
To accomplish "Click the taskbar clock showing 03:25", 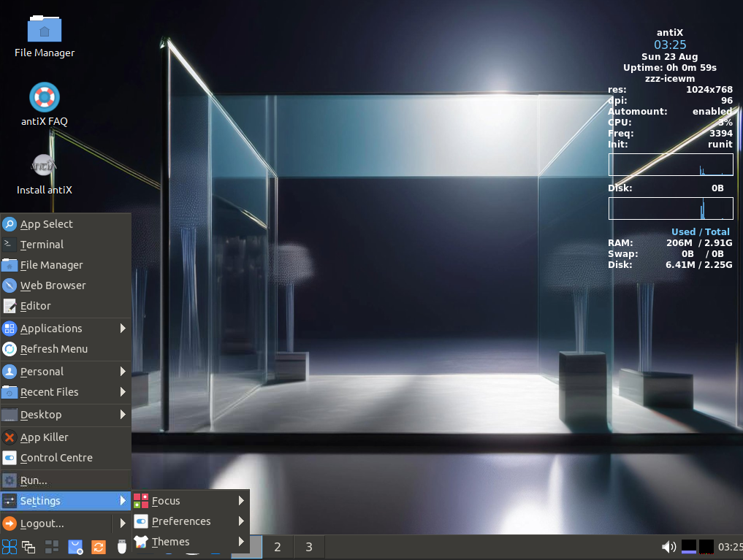I will coord(730,547).
